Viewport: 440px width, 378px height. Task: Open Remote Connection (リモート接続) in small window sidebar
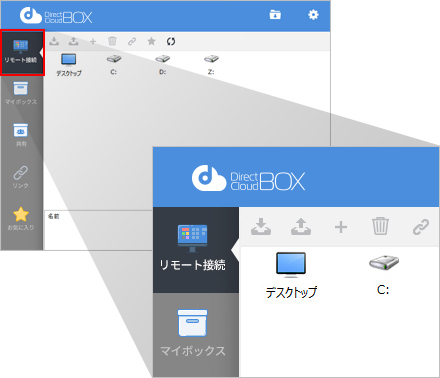tap(22, 53)
